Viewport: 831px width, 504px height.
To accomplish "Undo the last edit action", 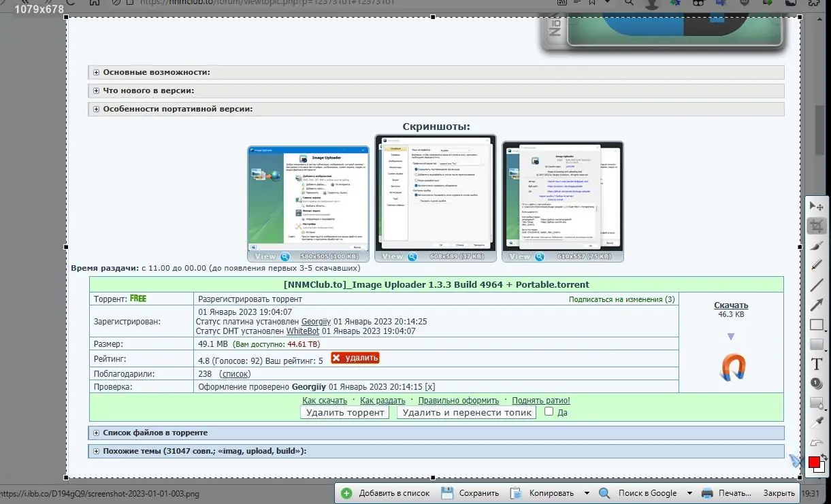I will [817, 442].
